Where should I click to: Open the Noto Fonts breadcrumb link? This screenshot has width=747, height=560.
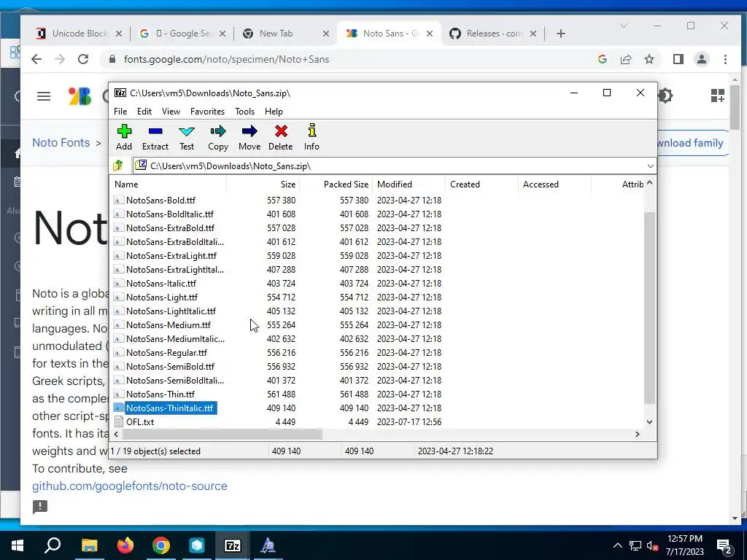click(61, 142)
